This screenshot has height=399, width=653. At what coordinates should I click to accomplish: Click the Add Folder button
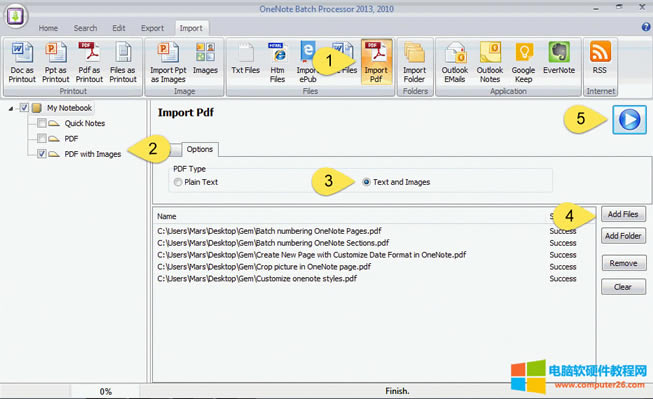[623, 236]
